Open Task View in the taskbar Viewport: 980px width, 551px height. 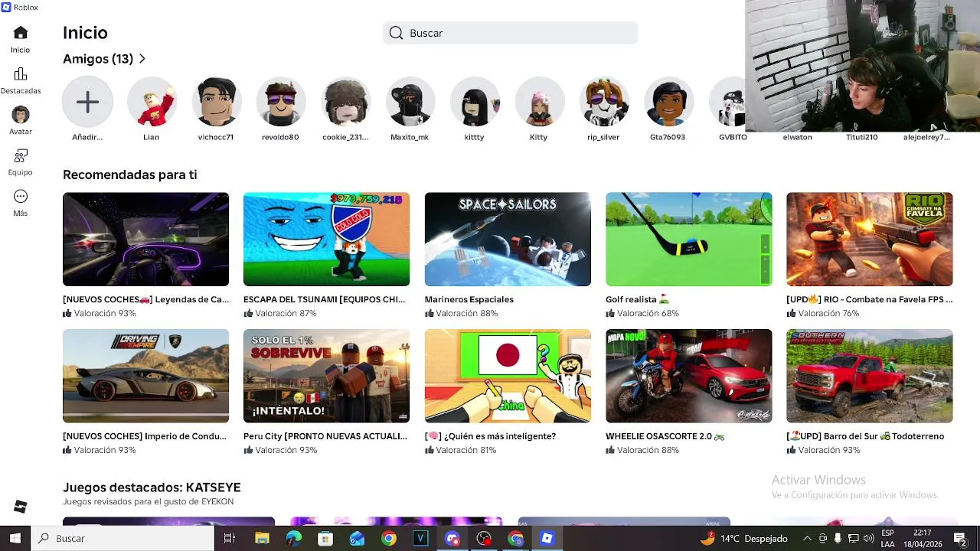point(229,538)
